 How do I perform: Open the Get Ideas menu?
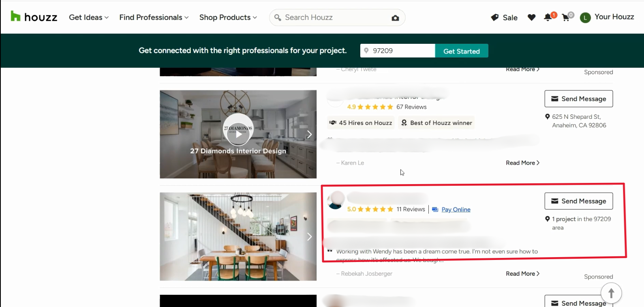[x=89, y=17]
